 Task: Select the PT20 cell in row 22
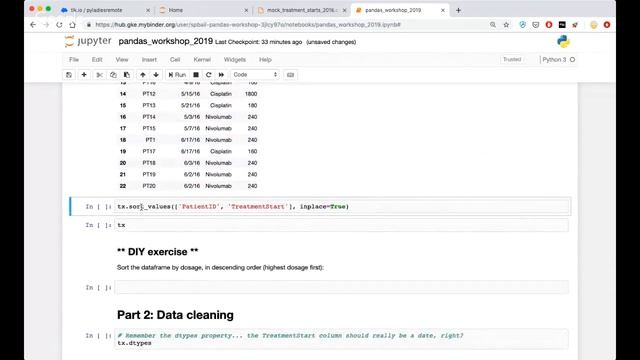pos(149,186)
